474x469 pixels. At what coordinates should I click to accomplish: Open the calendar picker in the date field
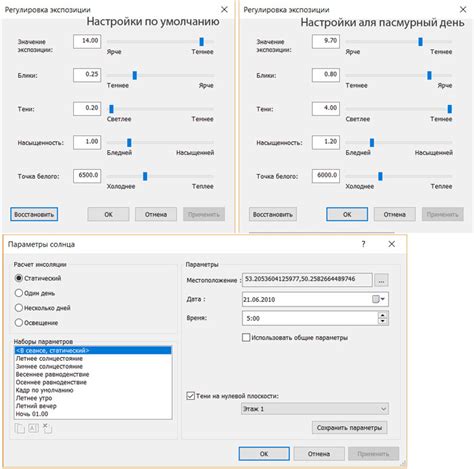[378, 299]
